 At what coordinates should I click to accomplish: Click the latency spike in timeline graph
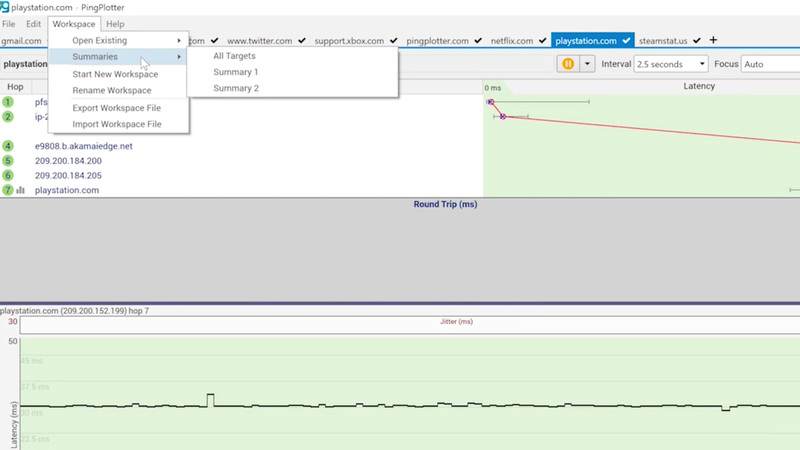click(210, 399)
